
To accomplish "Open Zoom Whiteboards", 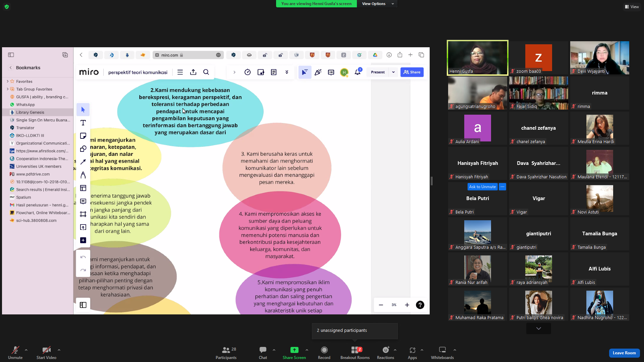I will point(442,353).
